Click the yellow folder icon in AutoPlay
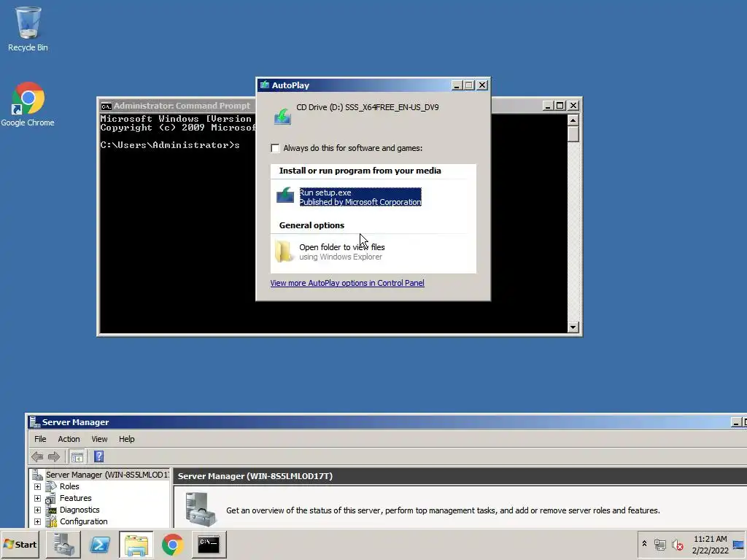The width and height of the screenshot is (747, 560). [284, 251]
